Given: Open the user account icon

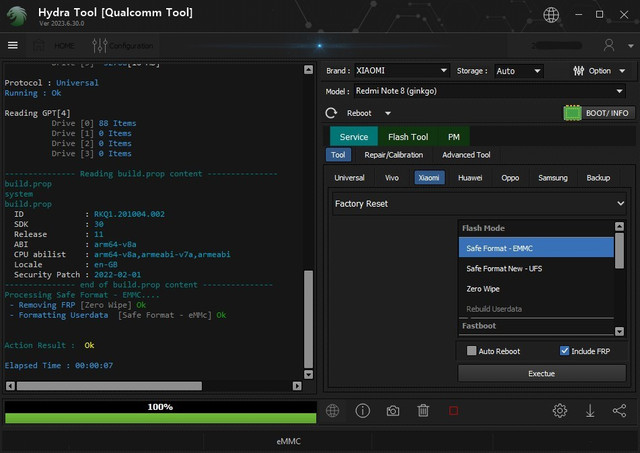Looking at the screenshot, I should (609, 45).
